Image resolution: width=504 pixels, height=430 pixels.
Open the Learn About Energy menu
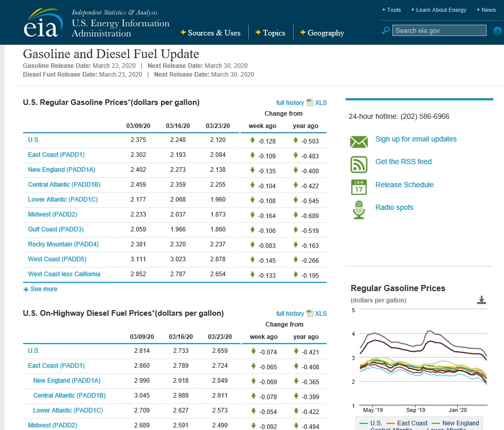(x=438, y=10)
